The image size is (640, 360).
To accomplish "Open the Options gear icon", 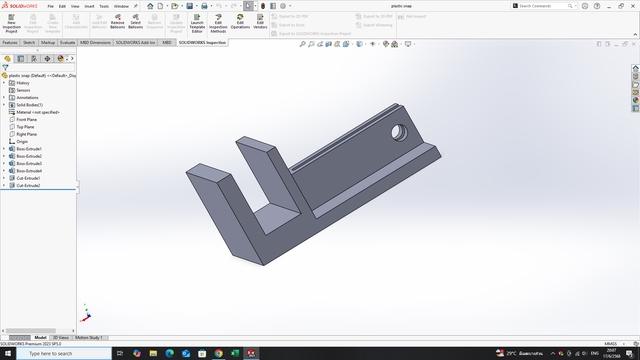I will (283, 6).
